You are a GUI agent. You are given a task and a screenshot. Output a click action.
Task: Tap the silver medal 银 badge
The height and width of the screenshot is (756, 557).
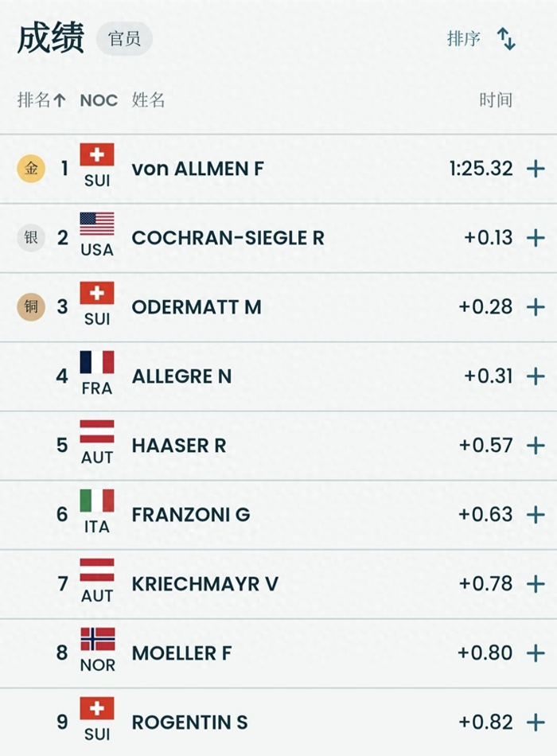tap(31, 238)
